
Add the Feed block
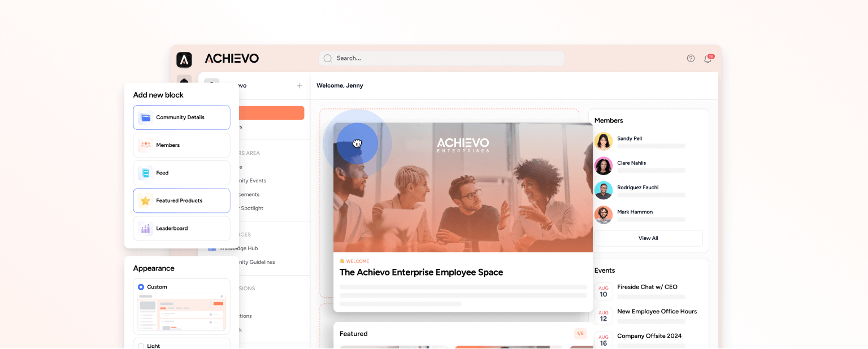[x=181, y=173]
